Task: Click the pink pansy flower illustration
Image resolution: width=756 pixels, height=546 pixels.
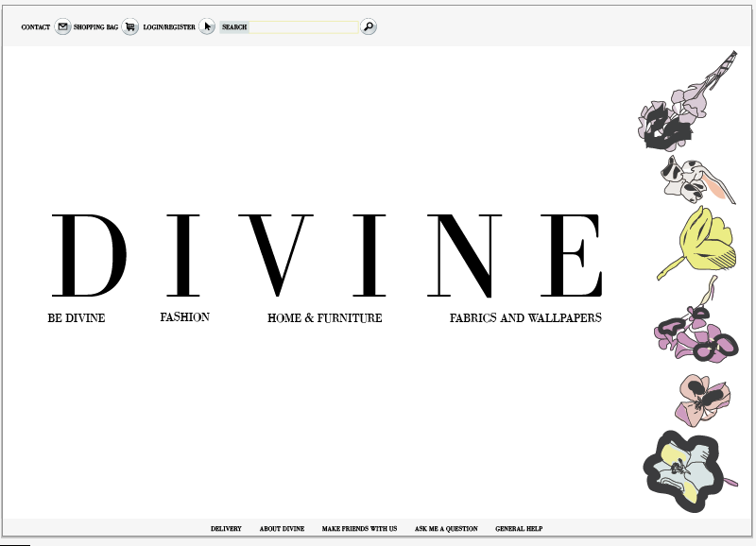Action: click(x=702, y=401)
